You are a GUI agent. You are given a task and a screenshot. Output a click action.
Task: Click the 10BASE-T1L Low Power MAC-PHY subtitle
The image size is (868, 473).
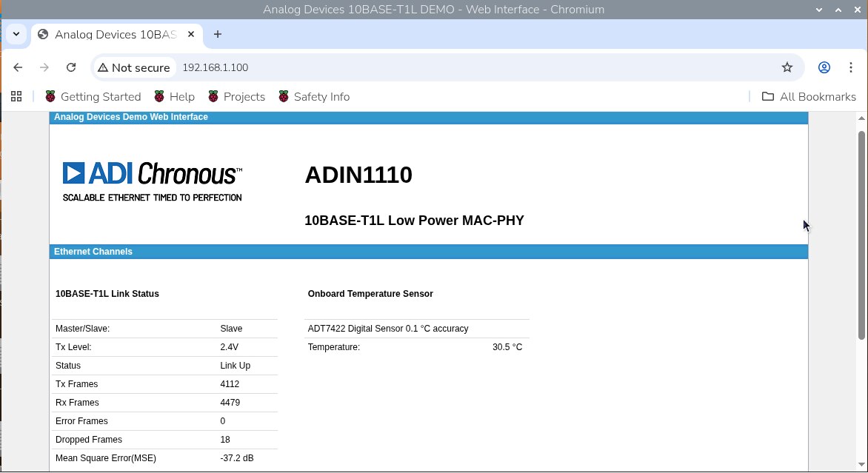point(414,220)
